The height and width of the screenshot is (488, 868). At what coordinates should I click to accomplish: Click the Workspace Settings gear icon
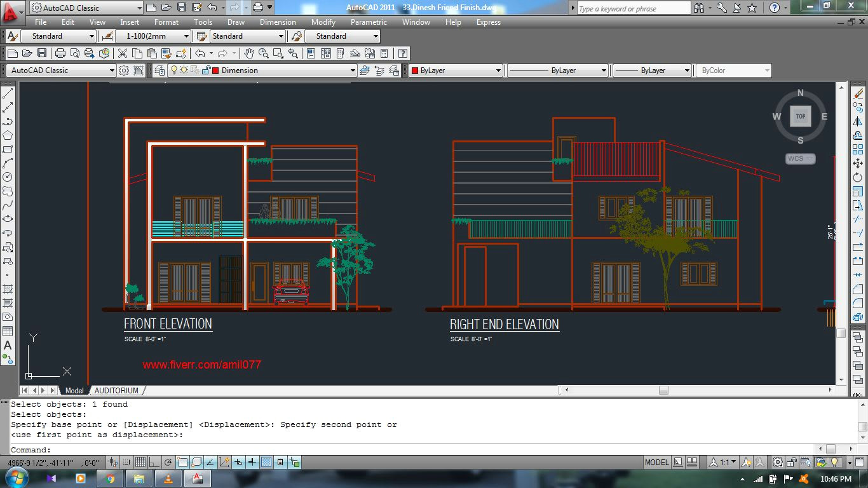point(124,71)
